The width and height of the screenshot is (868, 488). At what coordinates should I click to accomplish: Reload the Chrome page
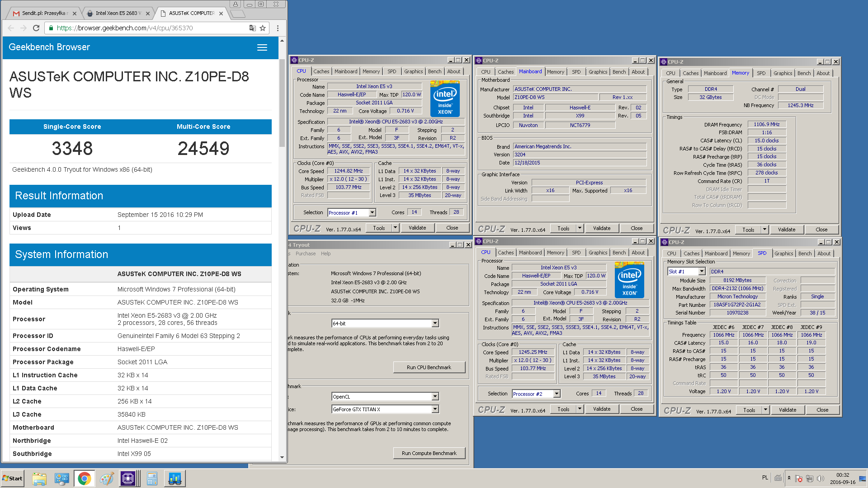tap(36, 28)
